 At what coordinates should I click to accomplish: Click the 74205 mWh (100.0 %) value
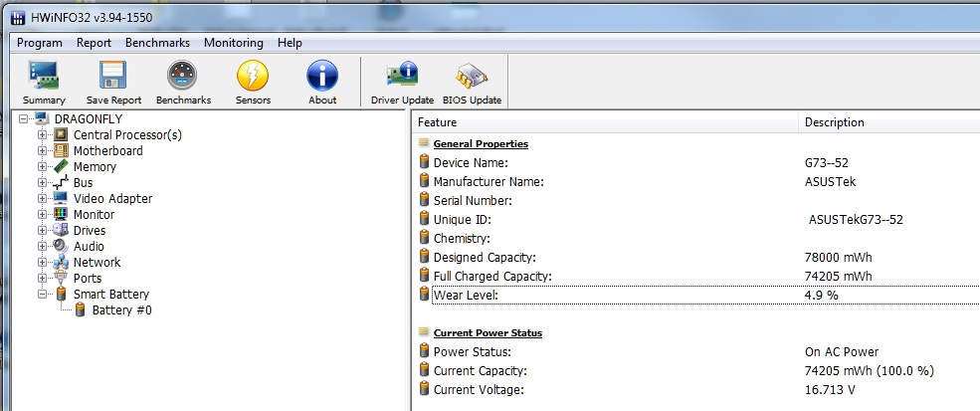[870, 371]
